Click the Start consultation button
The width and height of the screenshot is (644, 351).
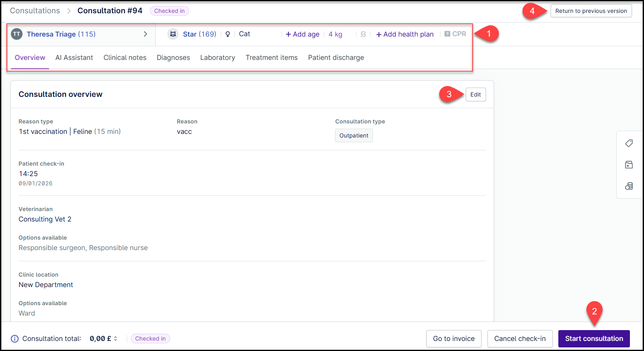pos(594,339)
